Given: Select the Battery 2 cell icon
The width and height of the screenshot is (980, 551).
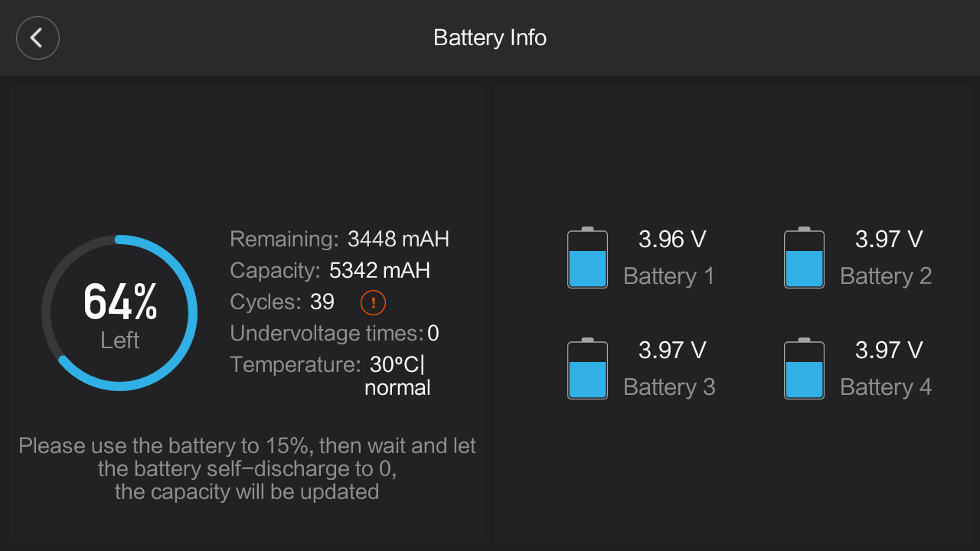Looking at the screenshot, I should [x=804, y=259].
